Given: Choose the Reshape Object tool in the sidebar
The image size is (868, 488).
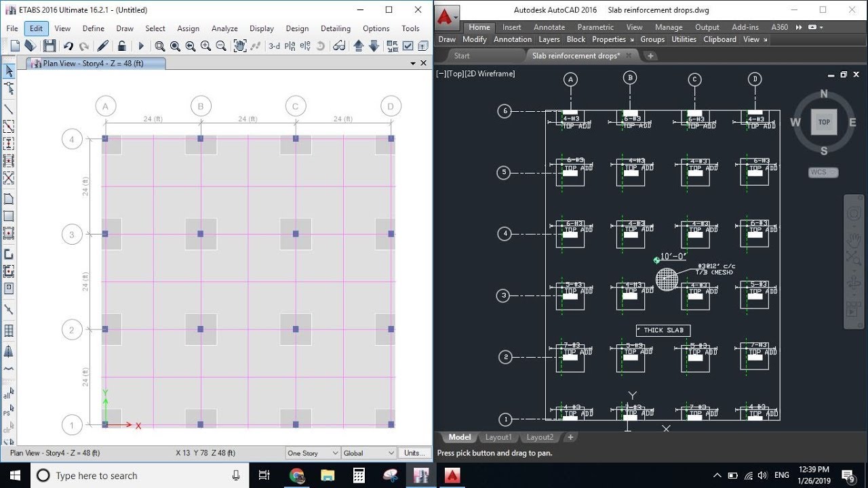Looking at the screenshot, I should [x=9, y=89].
